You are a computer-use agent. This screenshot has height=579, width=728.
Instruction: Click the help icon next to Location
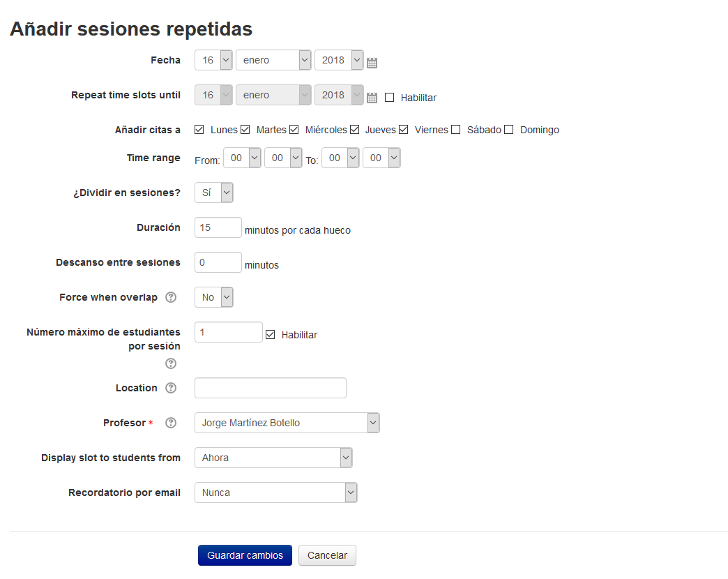coord(171,388)
